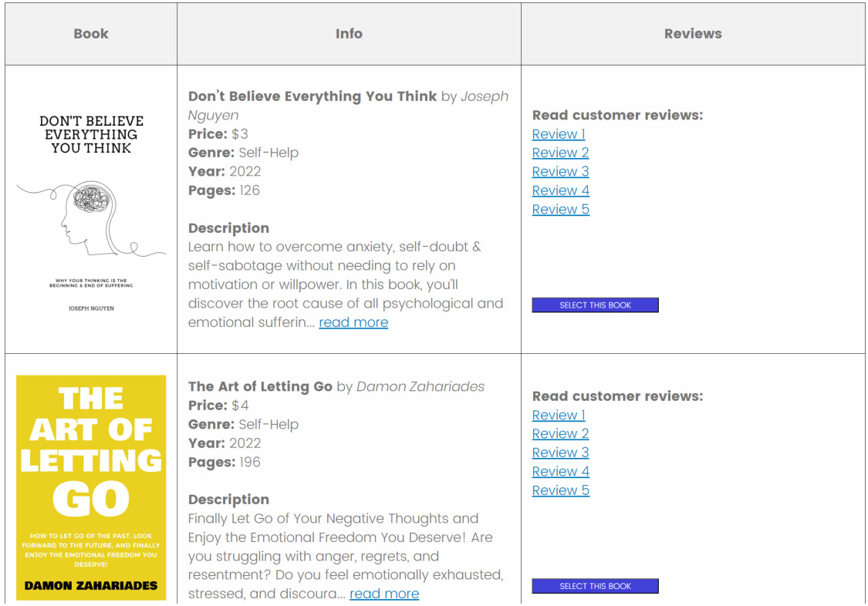Open Review 2 for Joseph Nguyen's book
The height and width of the screenshot is (606, 868).
point(560,153)
